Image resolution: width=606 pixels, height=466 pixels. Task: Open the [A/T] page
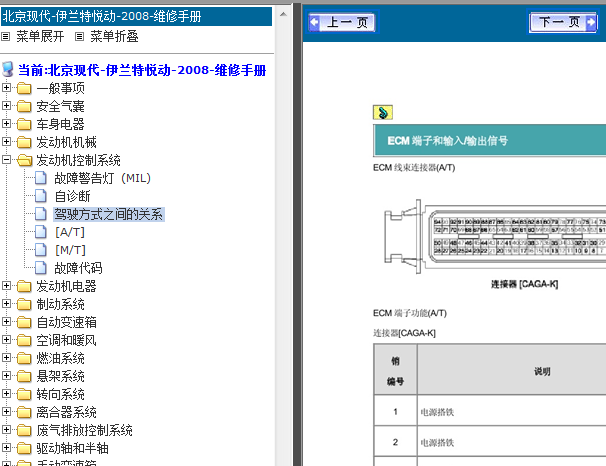click(70, 232)
